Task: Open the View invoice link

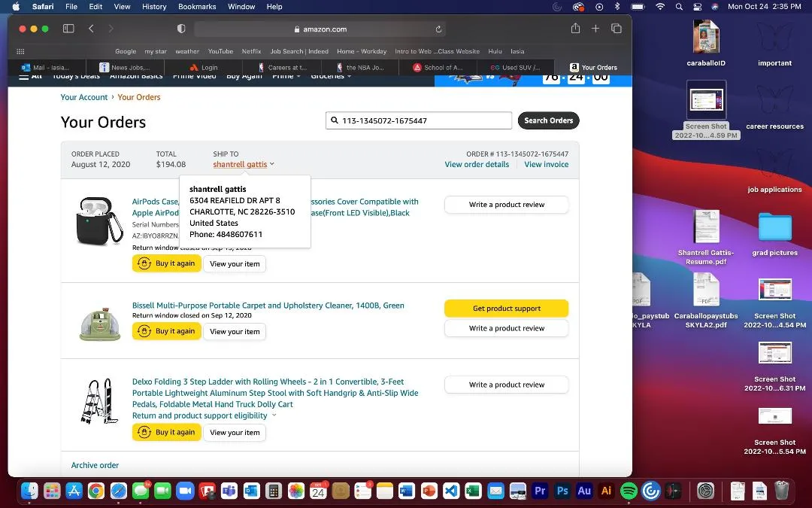Action: [547, 164]
